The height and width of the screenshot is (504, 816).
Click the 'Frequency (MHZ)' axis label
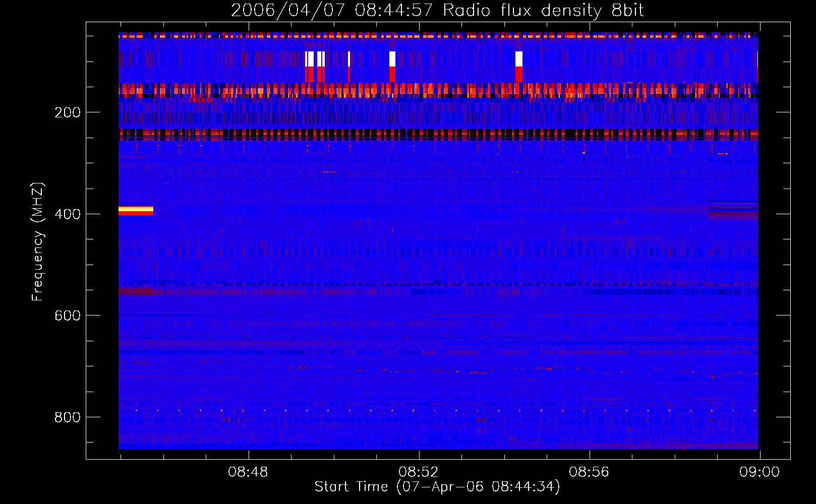(38, 242)
